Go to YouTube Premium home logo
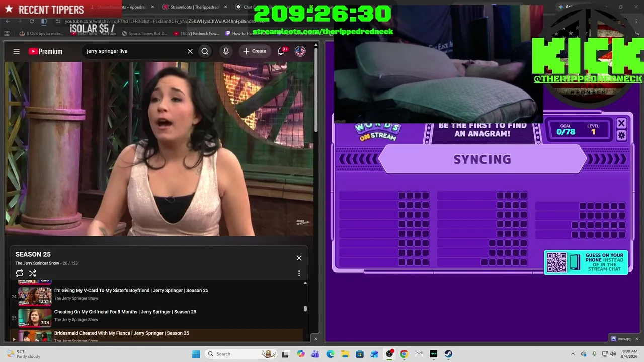Screen dimensions: 644x362 point(46,51)
